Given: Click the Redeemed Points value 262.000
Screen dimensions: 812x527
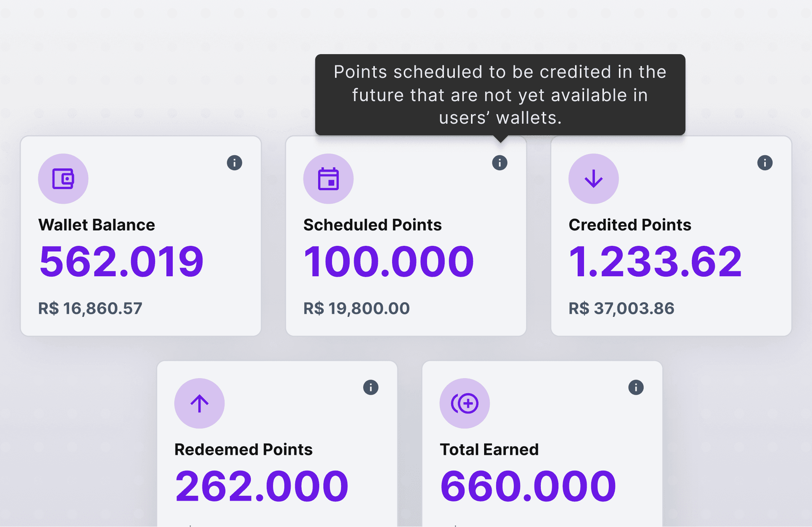Looking at the screenshot, I should [x=262, y=486].
